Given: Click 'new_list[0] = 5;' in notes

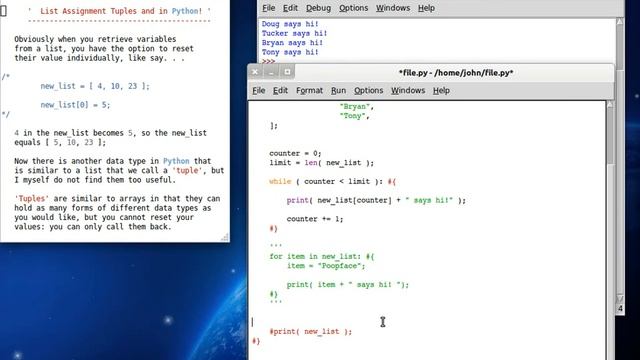Looking at the screenshot, I should tap(75, 105).
